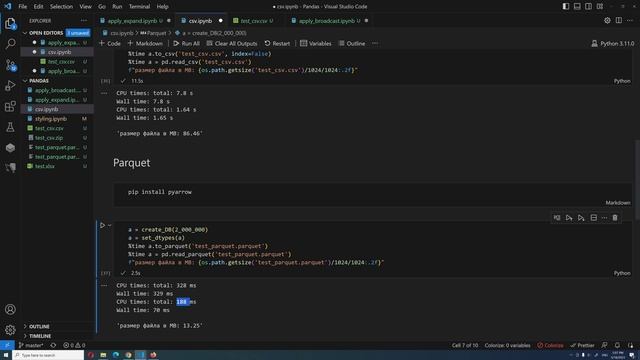
Task: Open the Run and Debug view
Action: [10, 86]
